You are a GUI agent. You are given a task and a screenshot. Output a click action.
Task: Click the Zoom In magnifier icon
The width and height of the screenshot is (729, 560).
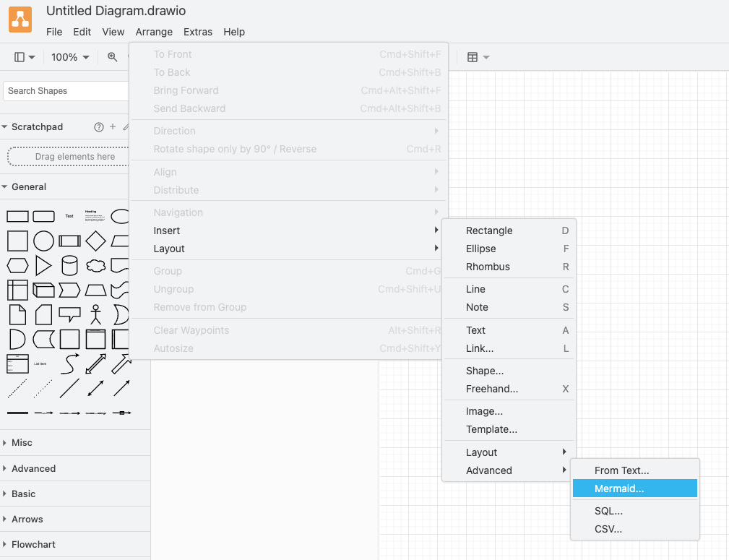(112, 57)
